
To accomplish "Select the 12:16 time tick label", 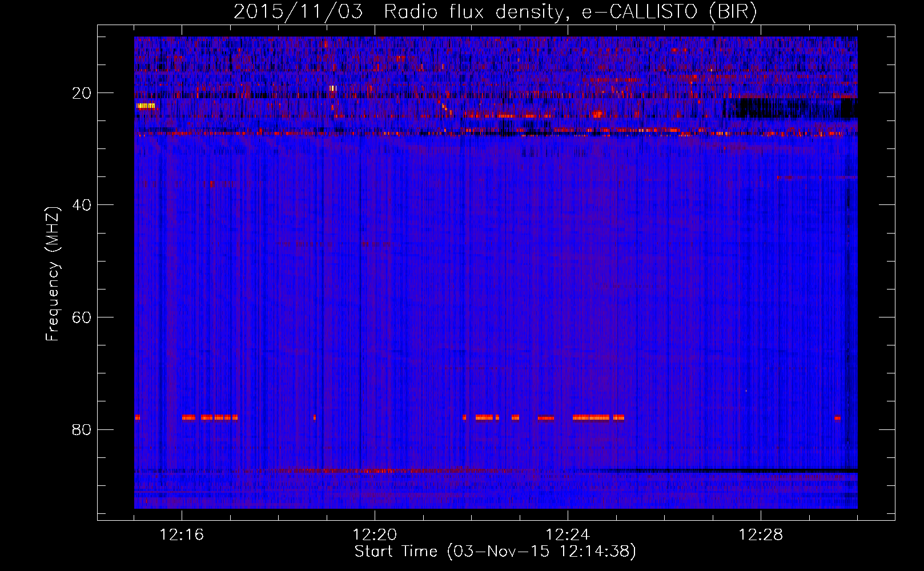I will (x=182, y=535).
